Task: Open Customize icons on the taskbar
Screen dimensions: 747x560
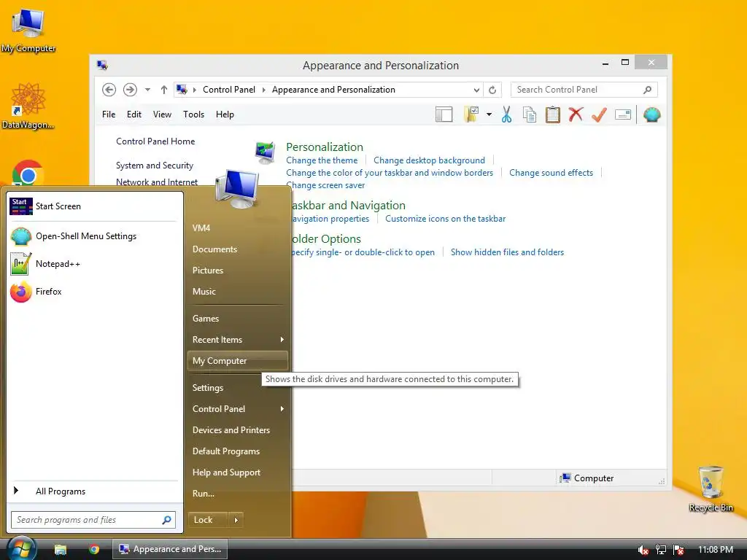Action: pyautogui.click(x=445, y=219)
